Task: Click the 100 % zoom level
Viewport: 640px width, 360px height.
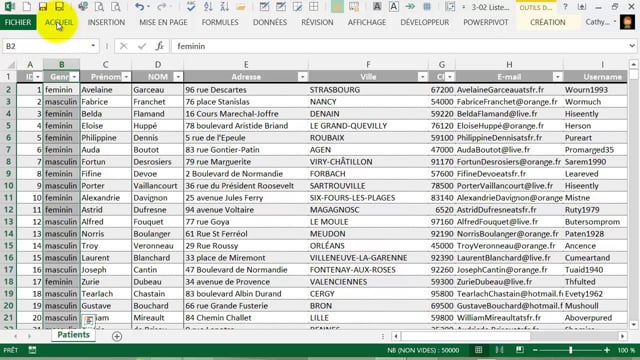Action: (627, 350)
